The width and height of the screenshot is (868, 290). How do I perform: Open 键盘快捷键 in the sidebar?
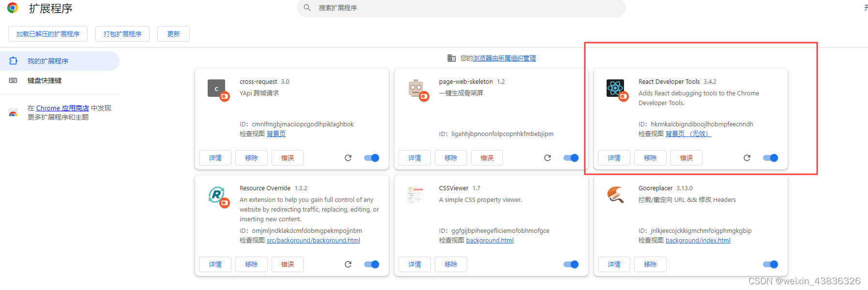[x=60, y=80]
